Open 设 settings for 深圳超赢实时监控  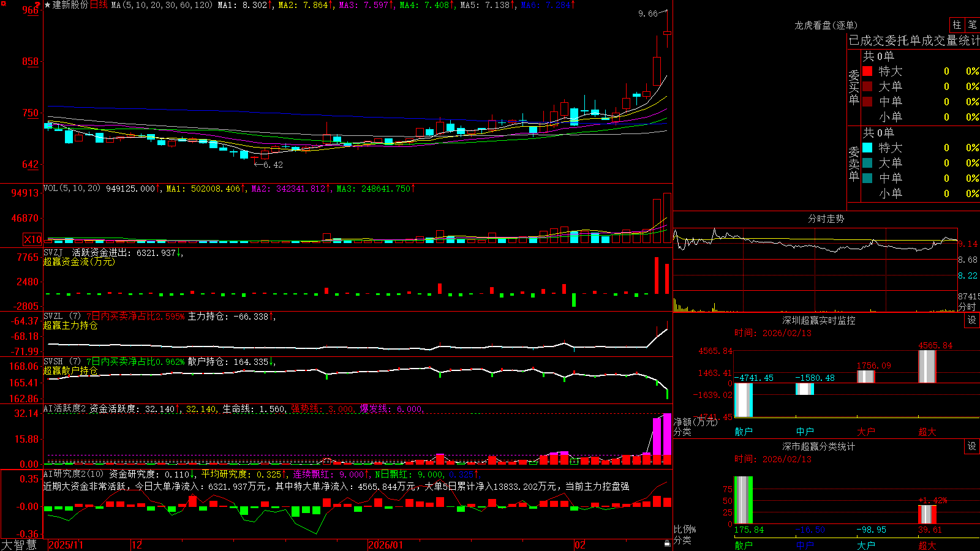[972, 320]
